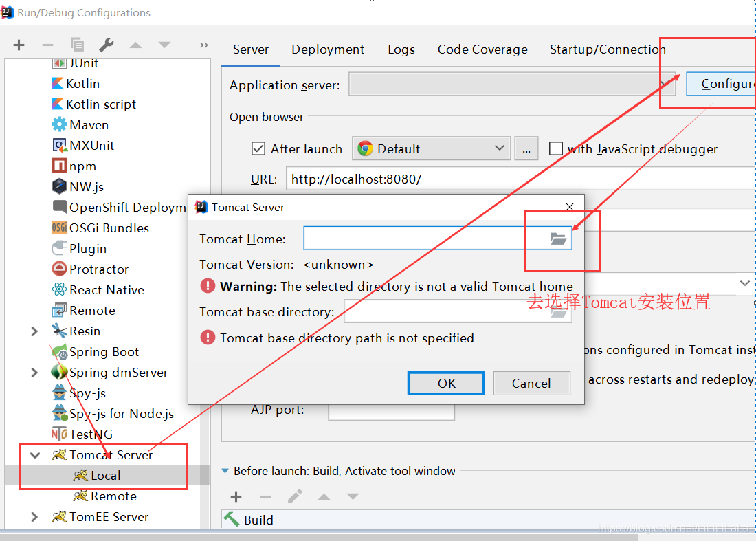Enable with JavaScript debugger checkbox
Screen dimensions: 756x541
point(556,148)
